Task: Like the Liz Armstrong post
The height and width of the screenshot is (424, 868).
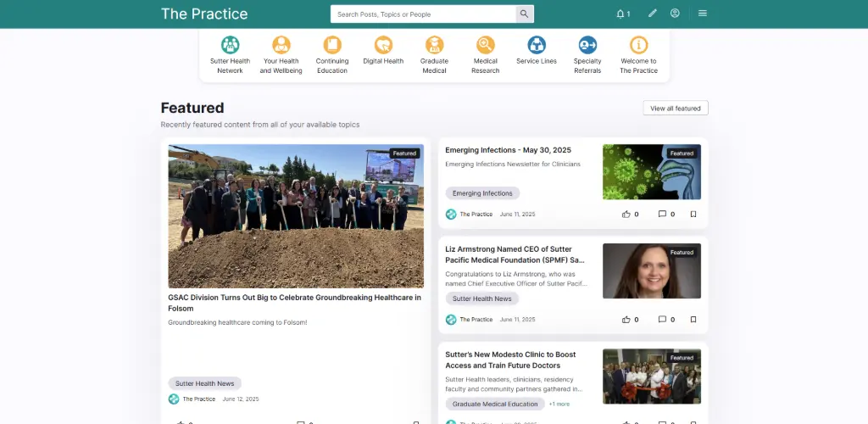Action: click(626, 320)
